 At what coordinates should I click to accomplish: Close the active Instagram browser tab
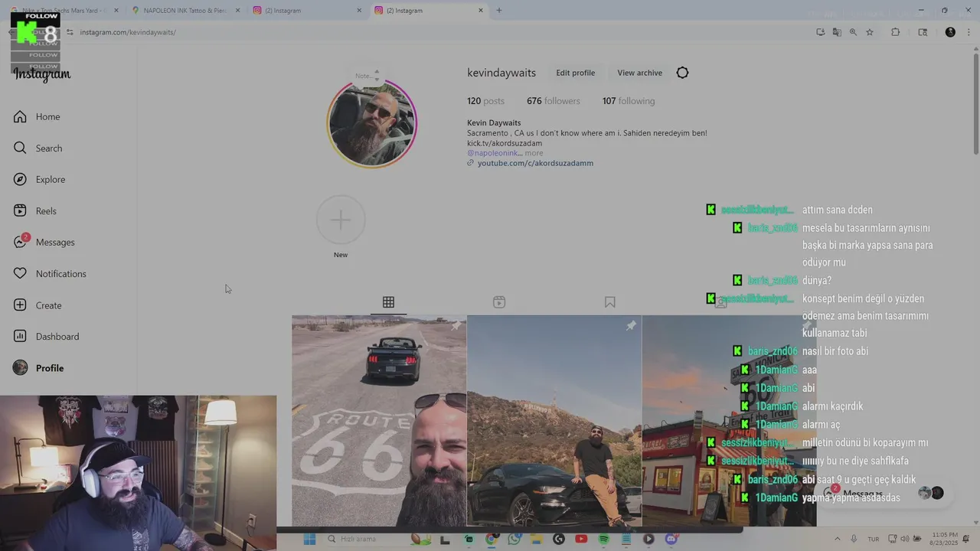pyautogui.click(x=481, y=11)
